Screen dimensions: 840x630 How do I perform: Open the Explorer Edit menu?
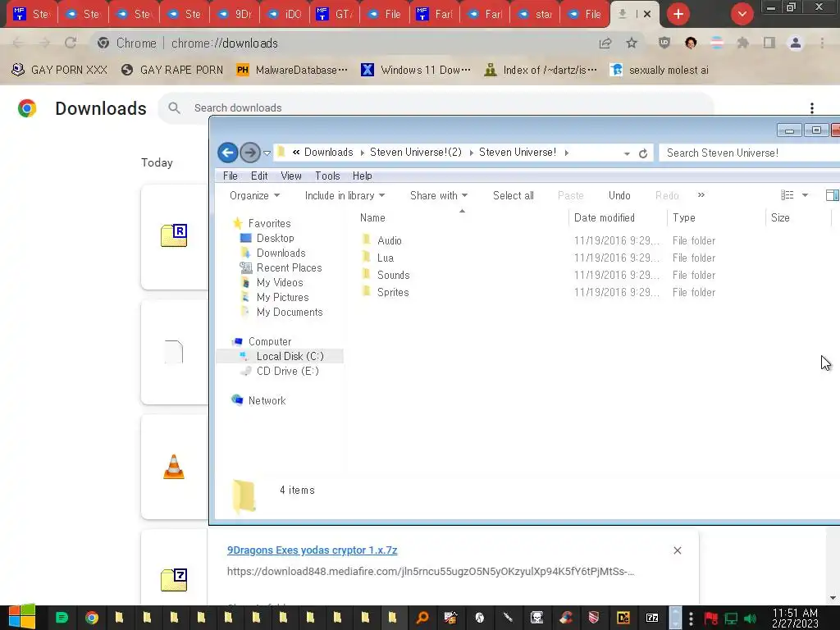point(259,176)
